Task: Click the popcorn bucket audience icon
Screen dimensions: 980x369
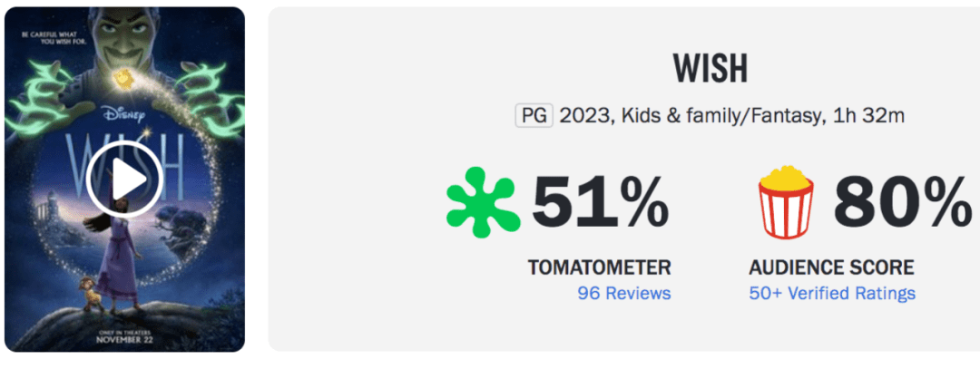Action: pos(786,202)
